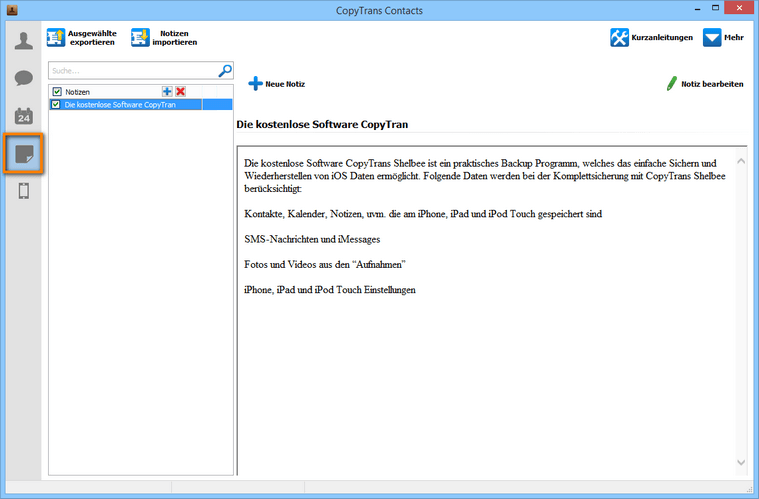Select the Notes section sidebar icon
Screen dimensions: 759x499
(x=24, y=154)
